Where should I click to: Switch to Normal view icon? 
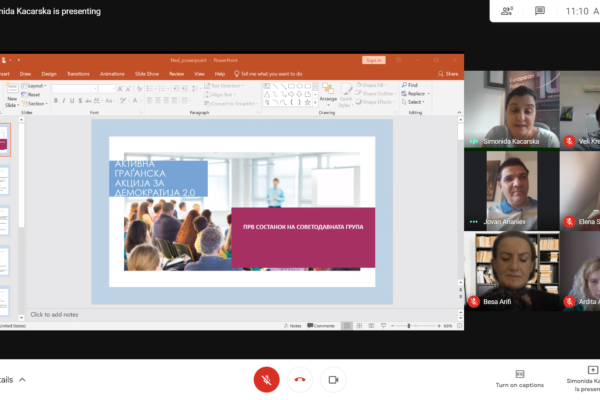point(347,326)
